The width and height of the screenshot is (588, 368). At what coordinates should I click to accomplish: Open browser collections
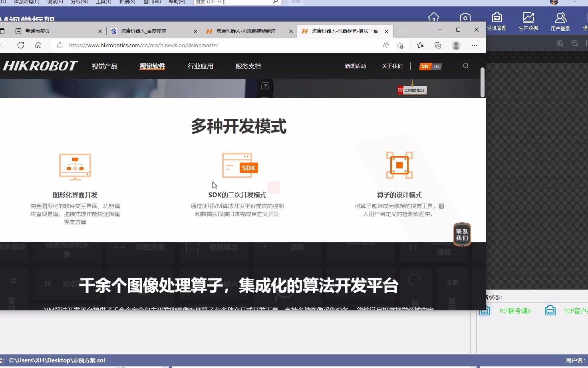click(438, 45)
